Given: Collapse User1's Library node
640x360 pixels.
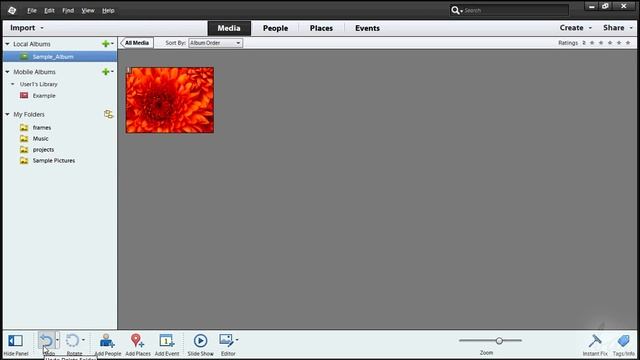Looking at the screenshot, I should 13,84.
